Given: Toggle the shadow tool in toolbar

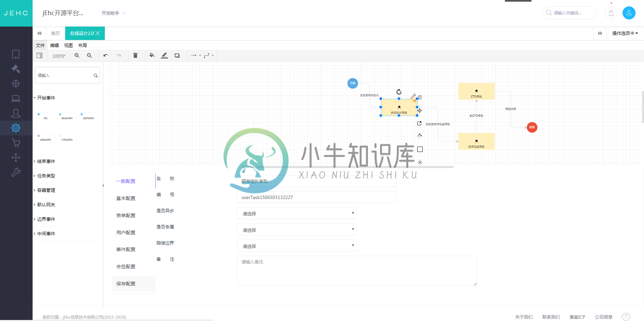Looking at the screenshot, I should pos(177,55).
